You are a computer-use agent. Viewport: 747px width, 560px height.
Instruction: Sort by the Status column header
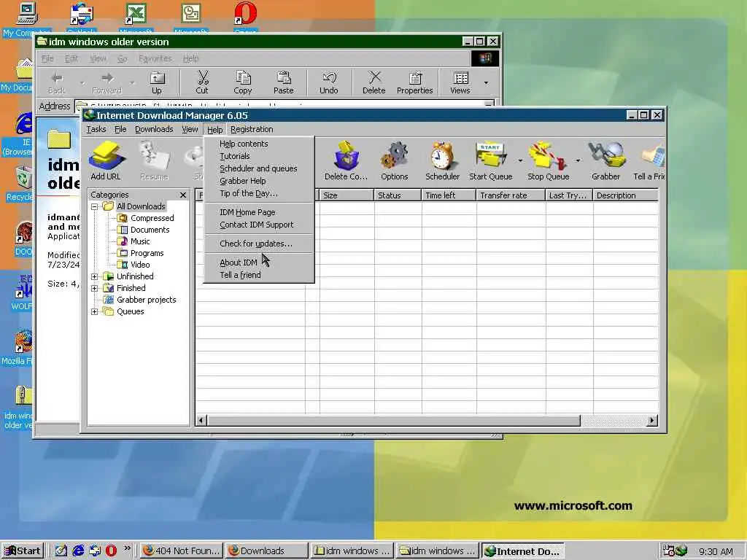[398, 195]
